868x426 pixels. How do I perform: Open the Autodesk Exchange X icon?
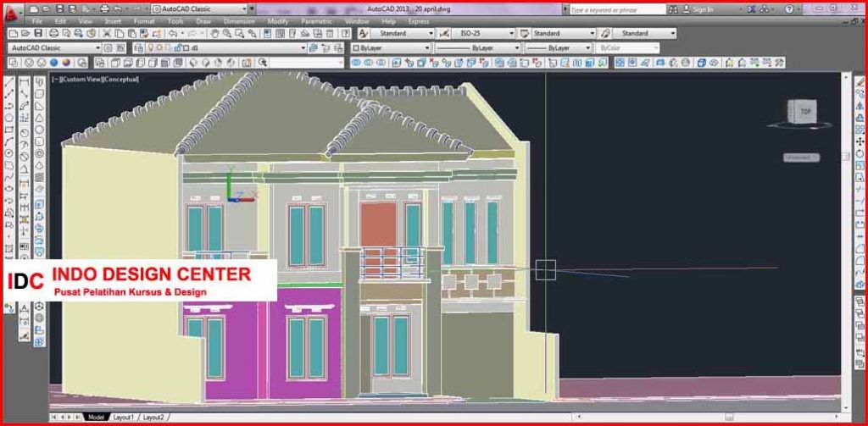pyautogui.click(x=751, y=9)
